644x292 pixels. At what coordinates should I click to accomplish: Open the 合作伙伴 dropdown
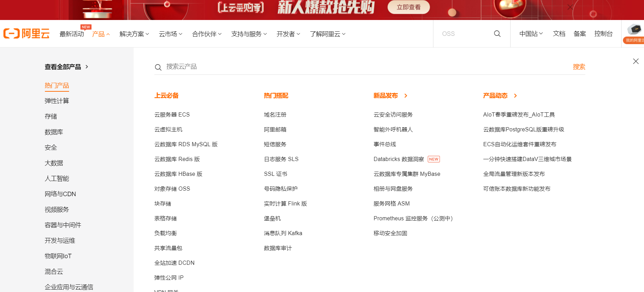point(207,34)
